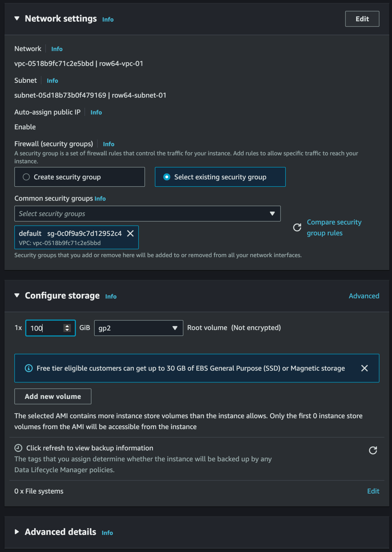Click the clock icon beside backup information
This screenshot has height=552, width=392.
click(18, 448)
